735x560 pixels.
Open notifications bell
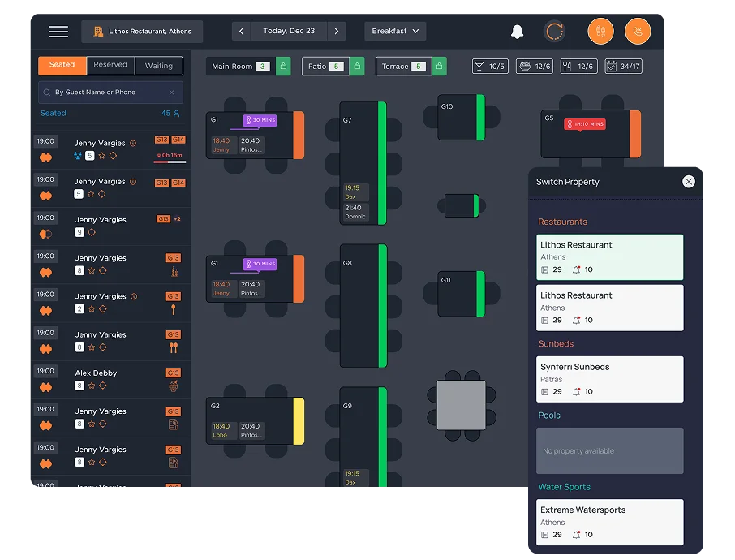[517, 32]
